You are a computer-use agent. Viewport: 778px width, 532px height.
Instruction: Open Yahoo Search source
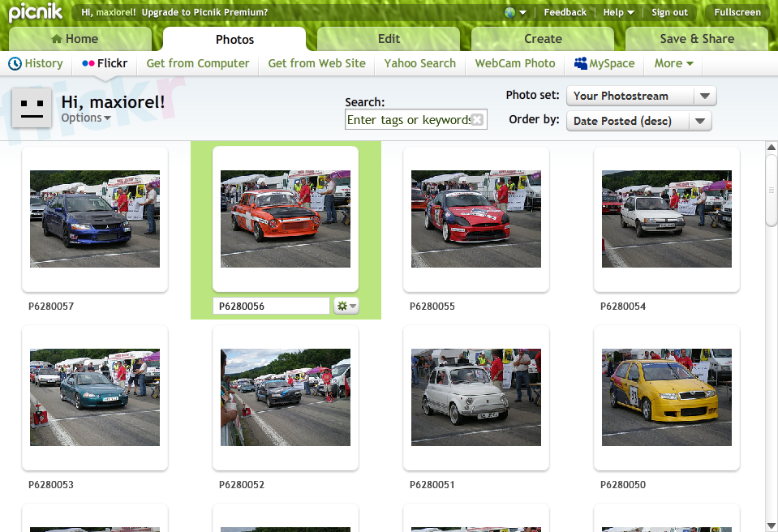tap(419, 63)
